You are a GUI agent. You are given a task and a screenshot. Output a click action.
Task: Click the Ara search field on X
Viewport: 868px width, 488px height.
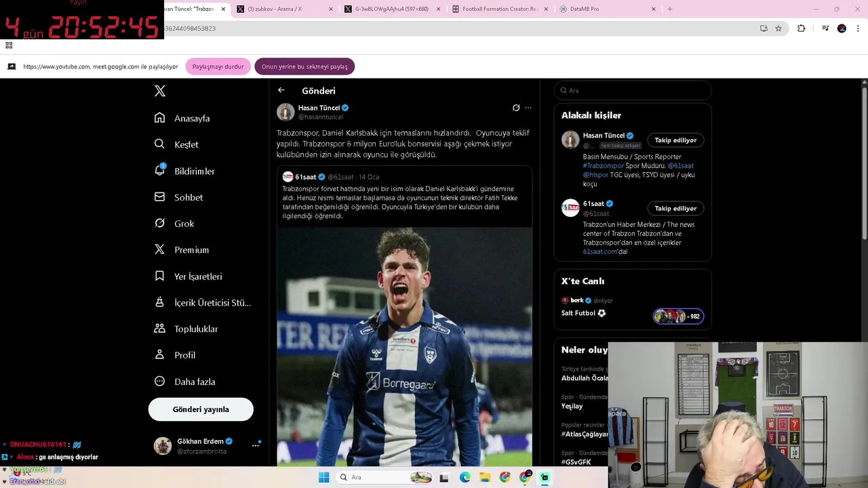coord(633,90)
